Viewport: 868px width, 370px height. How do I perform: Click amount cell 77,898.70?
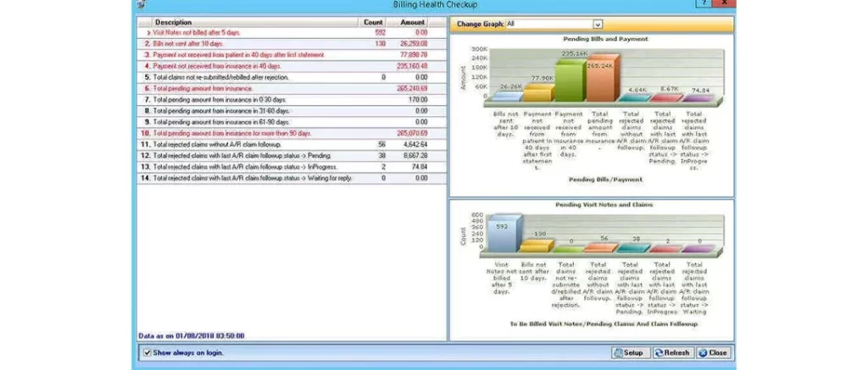click(414, 55)
